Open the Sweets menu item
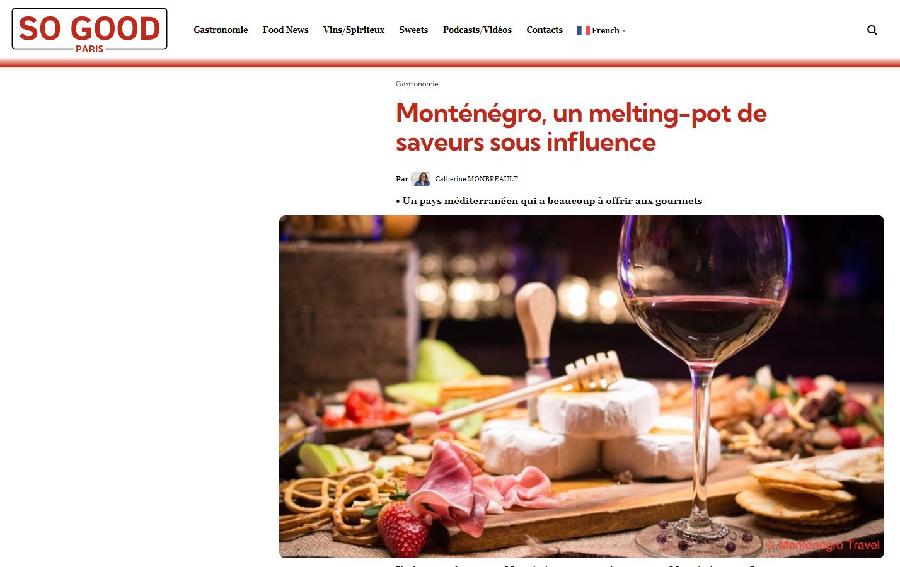 pyautogui.click(x=413, y=30)
